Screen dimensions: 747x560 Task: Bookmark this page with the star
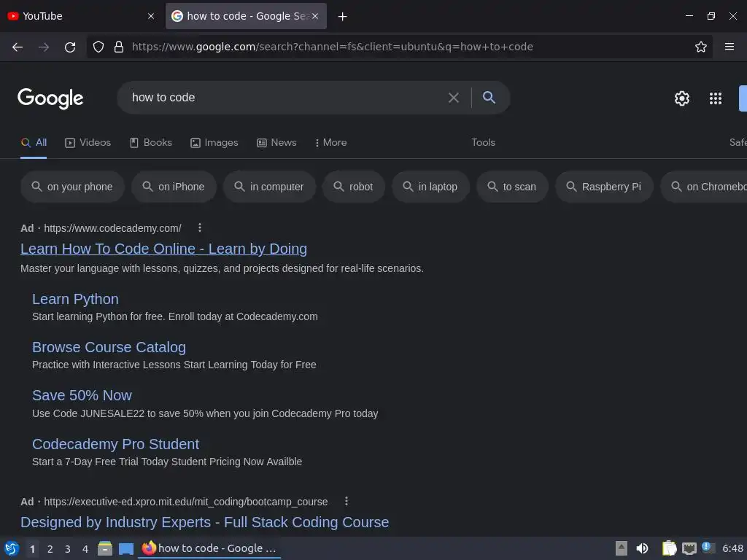coord(701,47)
